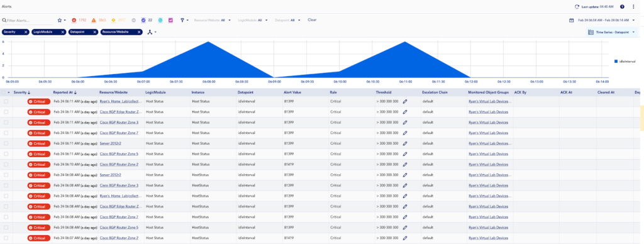The height and width of the screenshot is (244, 644).
Task: Clear all applied filters
Action: pyautogui.click(x=312, y=19)
